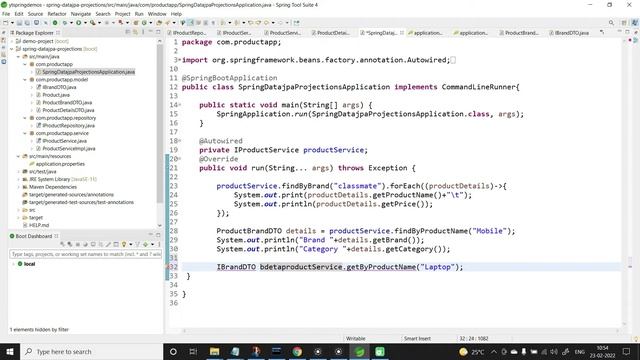Open the Window menu
The width and height of the screenshot is (640, 360).
157,13
